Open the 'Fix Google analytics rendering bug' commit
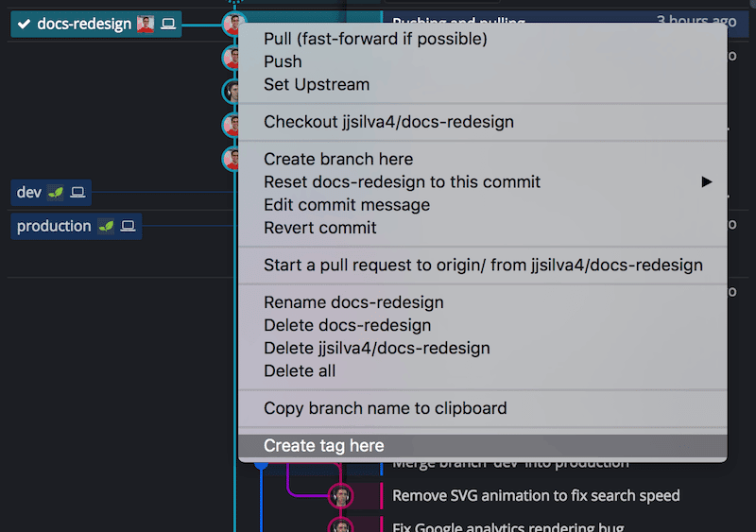Screen dimensions: 756x532 507,526
